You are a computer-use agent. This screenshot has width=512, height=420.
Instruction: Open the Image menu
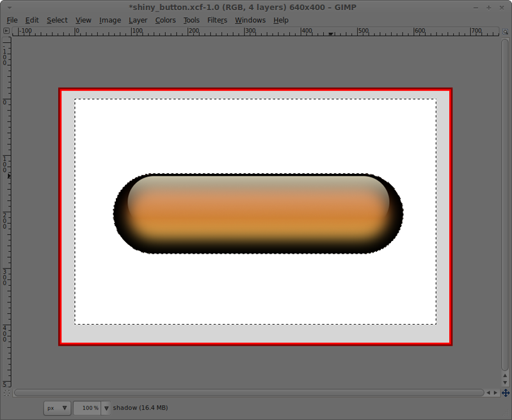[x=110, y=20]
